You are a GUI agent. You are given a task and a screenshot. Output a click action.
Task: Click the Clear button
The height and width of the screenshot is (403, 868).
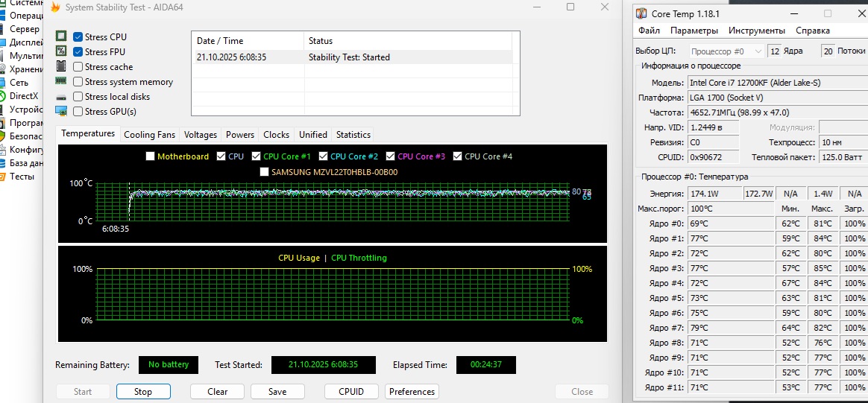pyautogui.click(x=218, y=391)
